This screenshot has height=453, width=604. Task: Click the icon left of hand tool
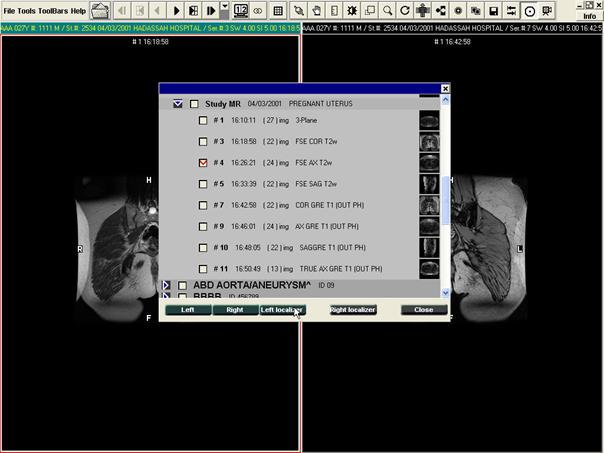point(298,11)
